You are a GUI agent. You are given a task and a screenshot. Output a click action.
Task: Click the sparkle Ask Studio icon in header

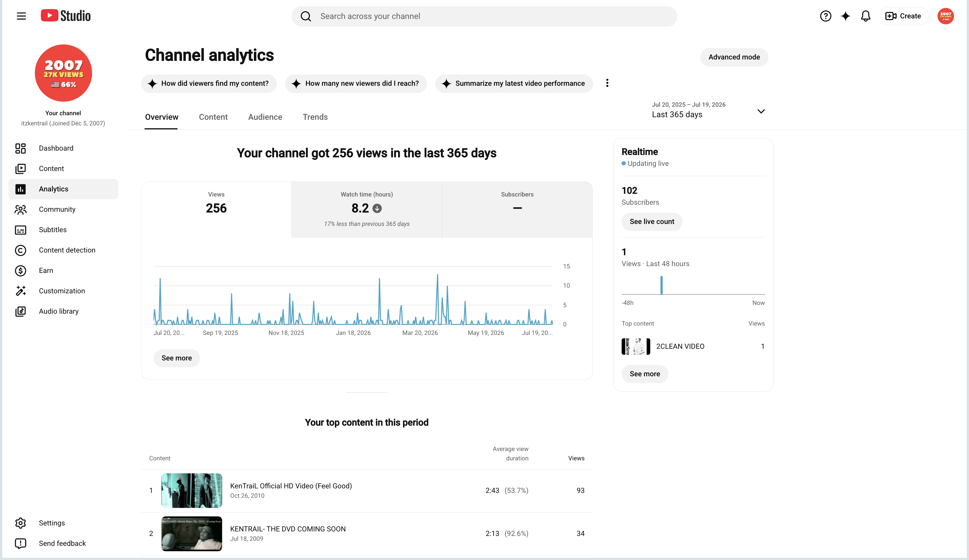(845, 16)
